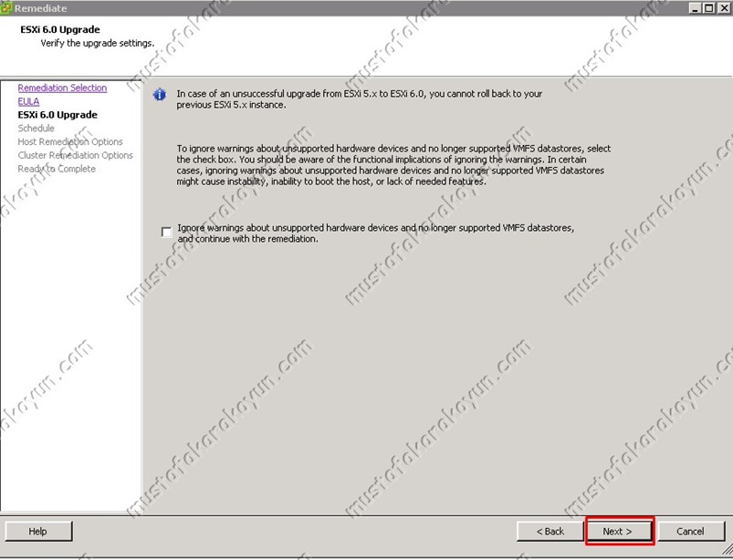Click the 'To ignore warnings' explanation paragraph
This screenshot has width=733, height=560.
393,165
